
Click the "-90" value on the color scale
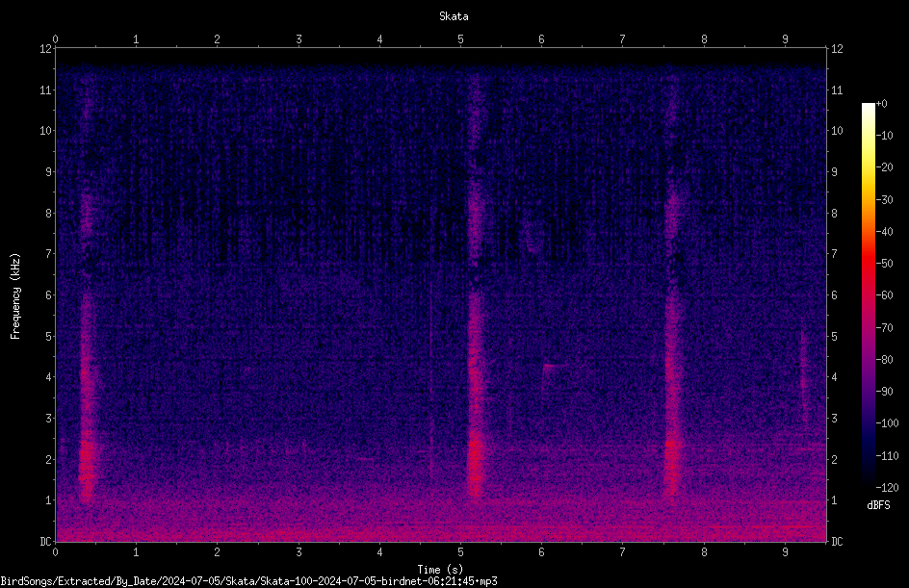[x=884, y=392]
